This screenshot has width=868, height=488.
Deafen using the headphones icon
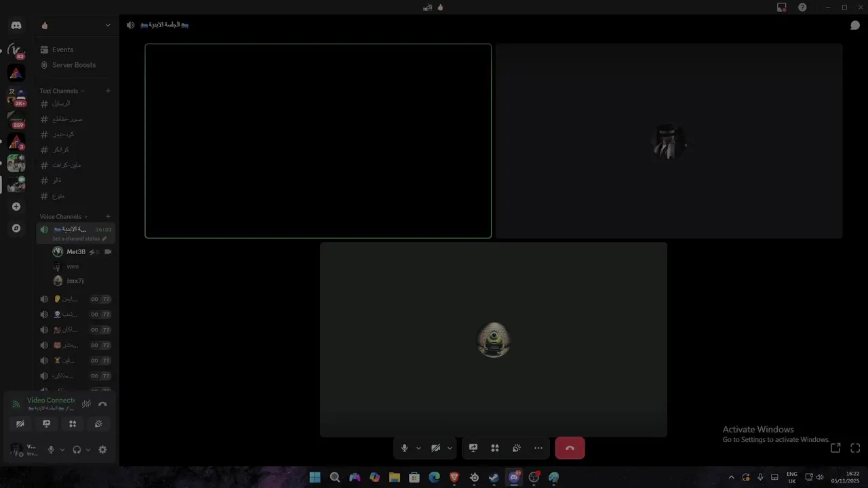click(x=77, y=449)
